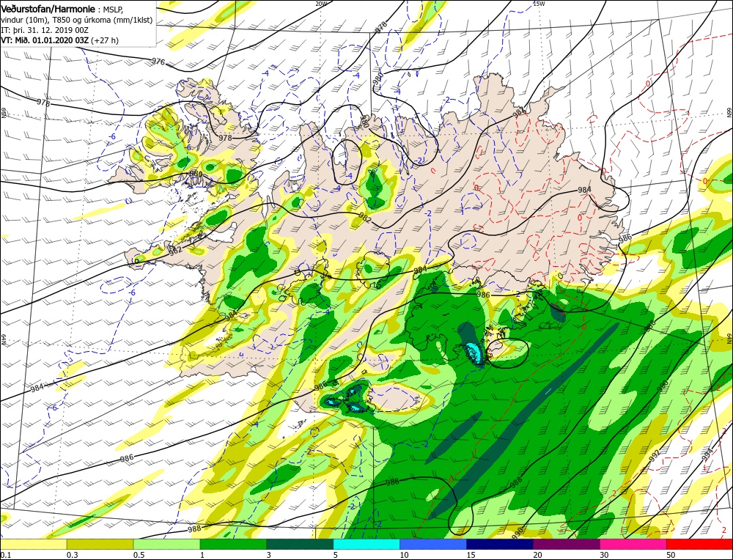Click the legend value '20'

point(537,555)
